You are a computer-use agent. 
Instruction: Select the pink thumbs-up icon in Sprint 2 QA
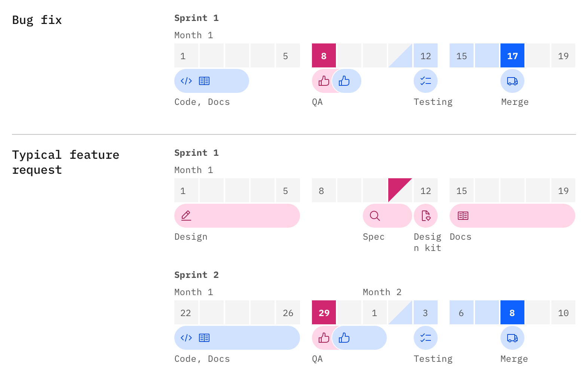coord(324,338)
